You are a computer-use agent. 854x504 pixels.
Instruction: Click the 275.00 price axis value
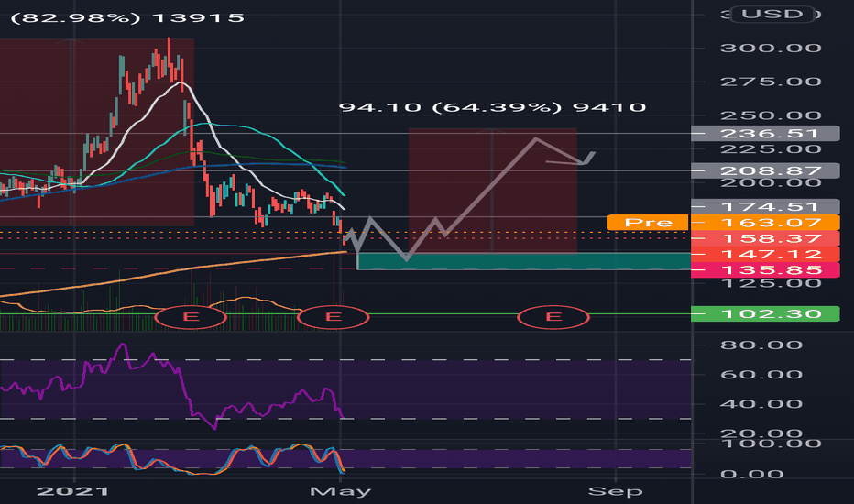770,82
